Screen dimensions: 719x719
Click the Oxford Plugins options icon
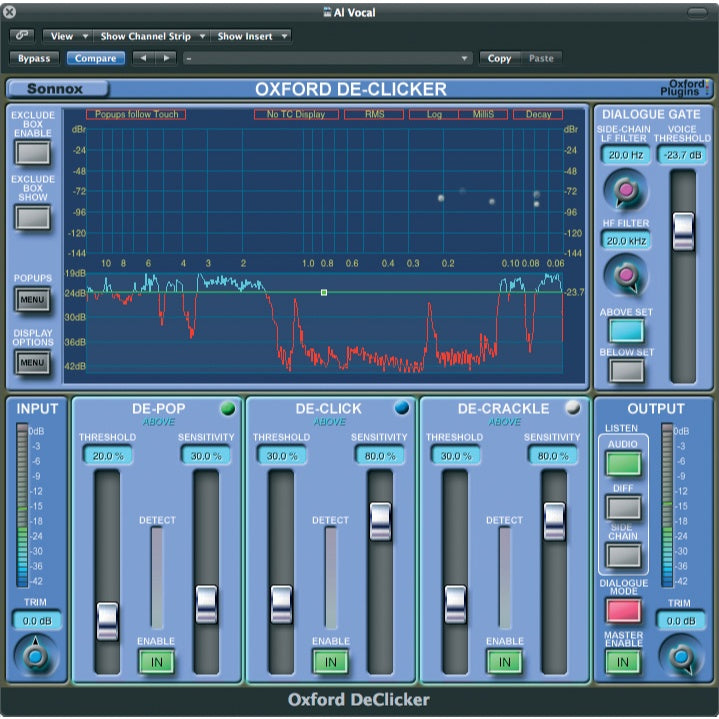[x=692, y=89]
